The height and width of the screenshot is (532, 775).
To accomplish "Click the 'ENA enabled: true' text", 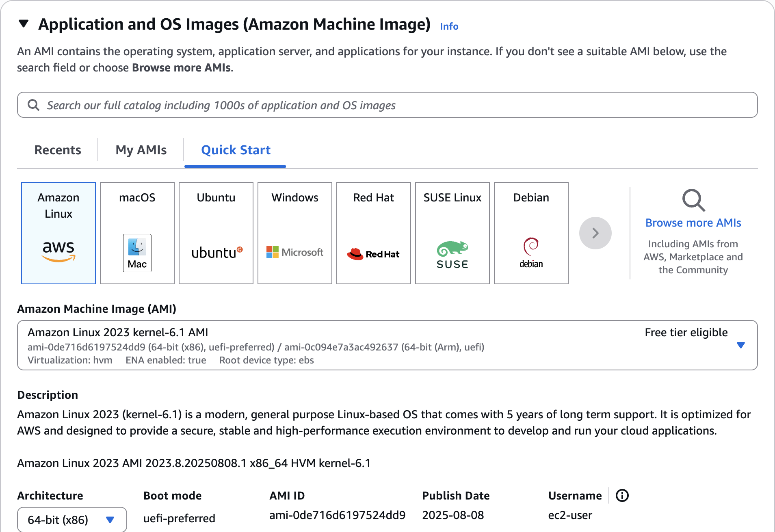I will [x=166, y=360].
